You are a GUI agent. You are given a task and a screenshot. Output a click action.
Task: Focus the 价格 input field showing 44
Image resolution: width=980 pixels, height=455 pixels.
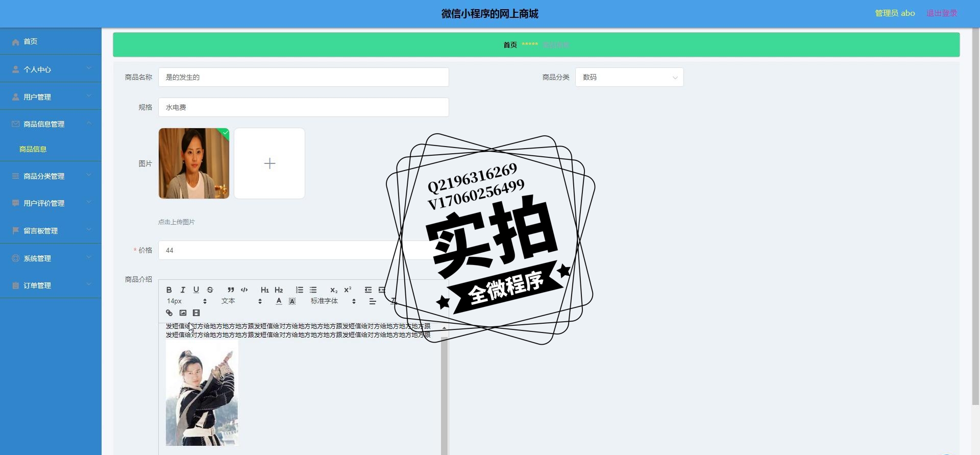click(x=303, y=250)
